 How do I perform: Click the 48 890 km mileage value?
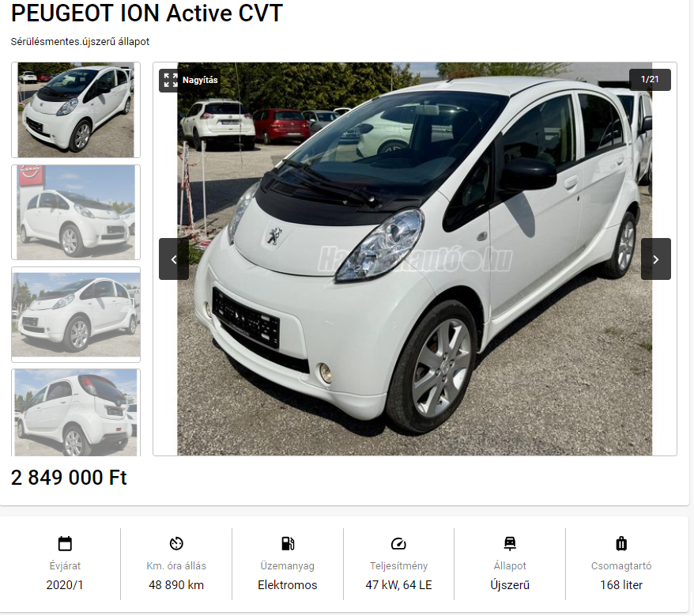coord(176,585)
